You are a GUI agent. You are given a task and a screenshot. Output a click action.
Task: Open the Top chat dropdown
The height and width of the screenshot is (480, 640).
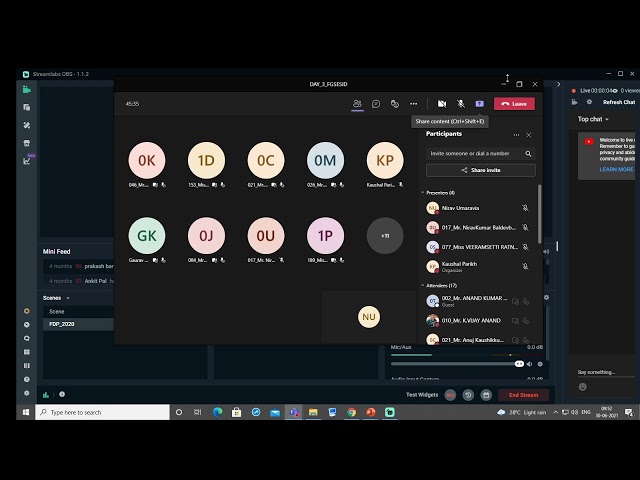(593, 119)
